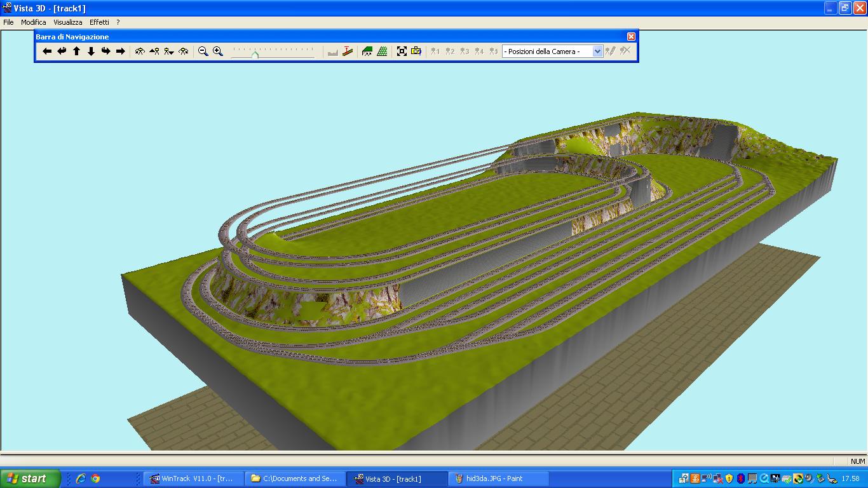Image resolution: width=868 pixels, height=488 pixels.
Task: Click the zoom out magnifier
Action: point(203,51)
